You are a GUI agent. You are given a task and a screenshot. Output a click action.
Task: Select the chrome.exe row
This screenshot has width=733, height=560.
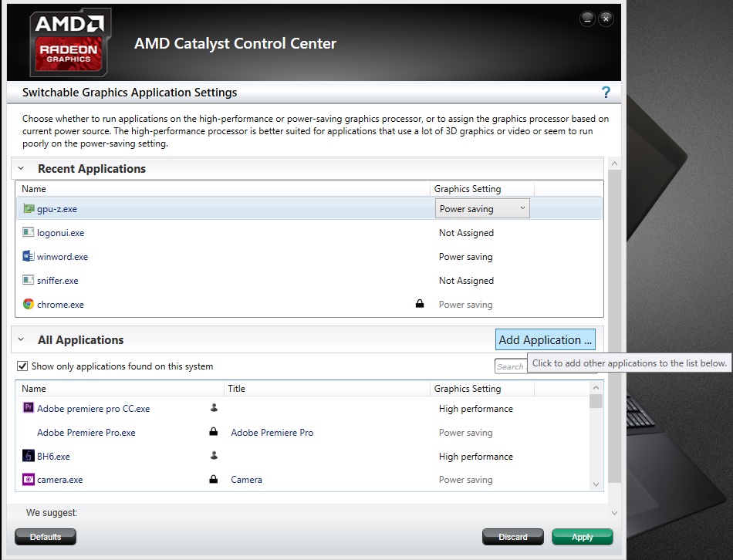[x=309, y=304]
